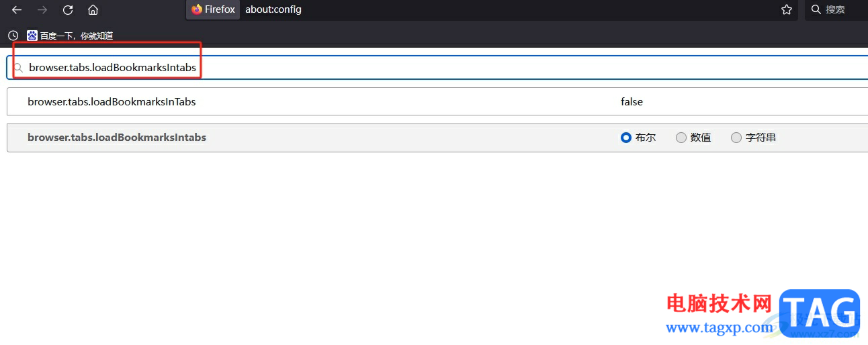Image resolution: width=868 pixels, height=345 pixels.
Task: Open the home page icon
Action: (93, 10)
